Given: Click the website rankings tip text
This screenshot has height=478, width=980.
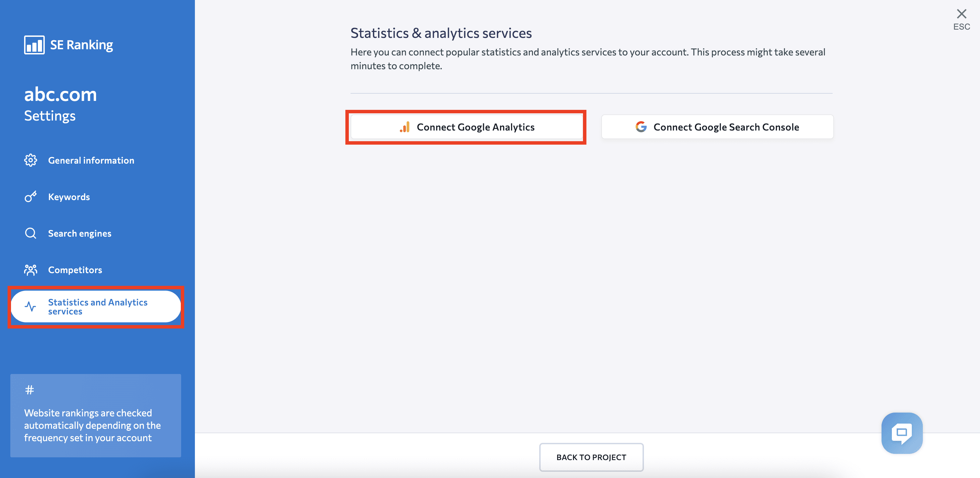Looking at the screenshot, I should 92,425.
